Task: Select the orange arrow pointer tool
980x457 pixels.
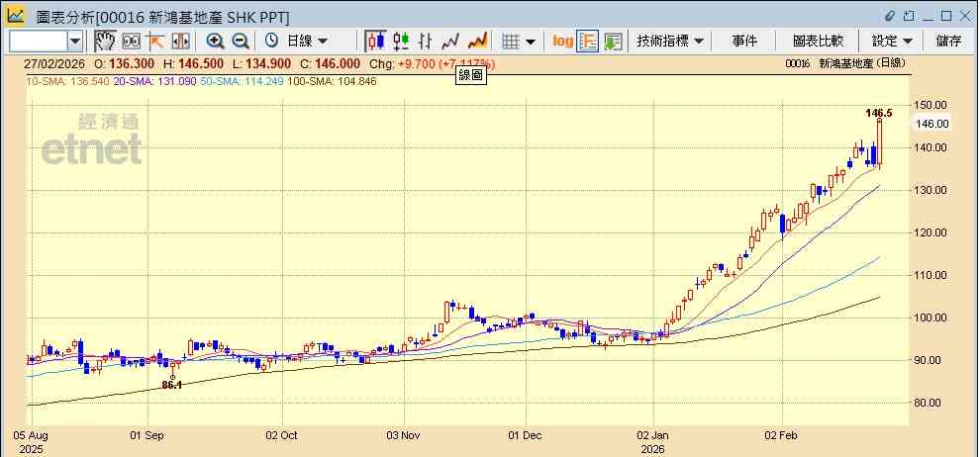Action: [x=155, y=42]
